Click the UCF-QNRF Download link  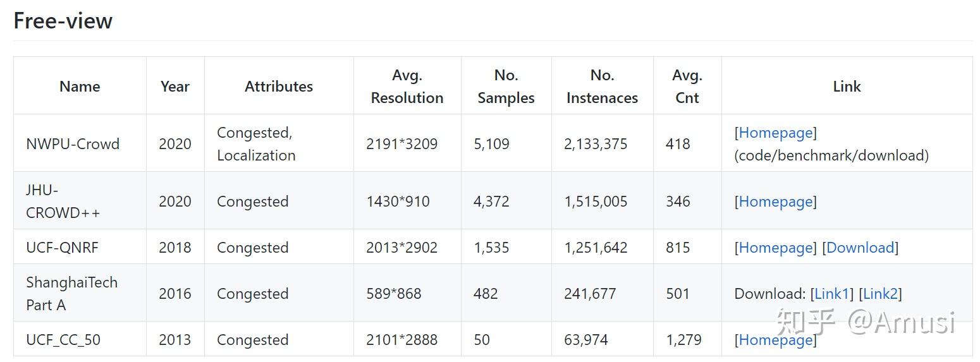860,248
